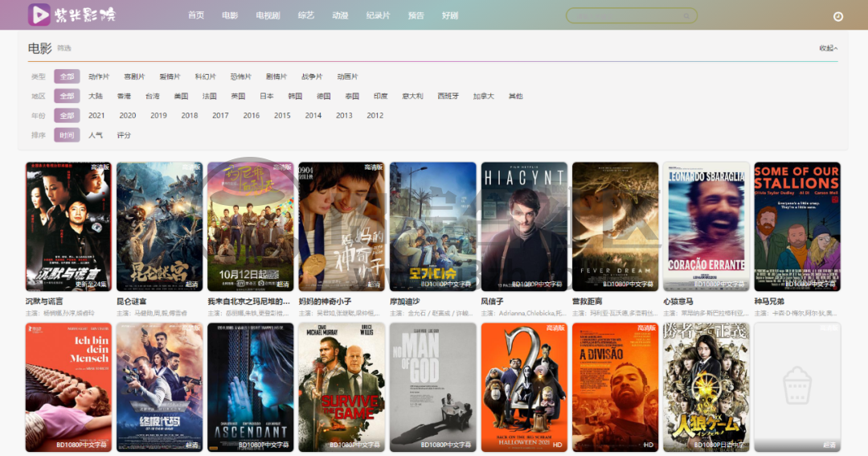
Task: Open the 昆仑迷宫 poster
Action: (159, 226)
